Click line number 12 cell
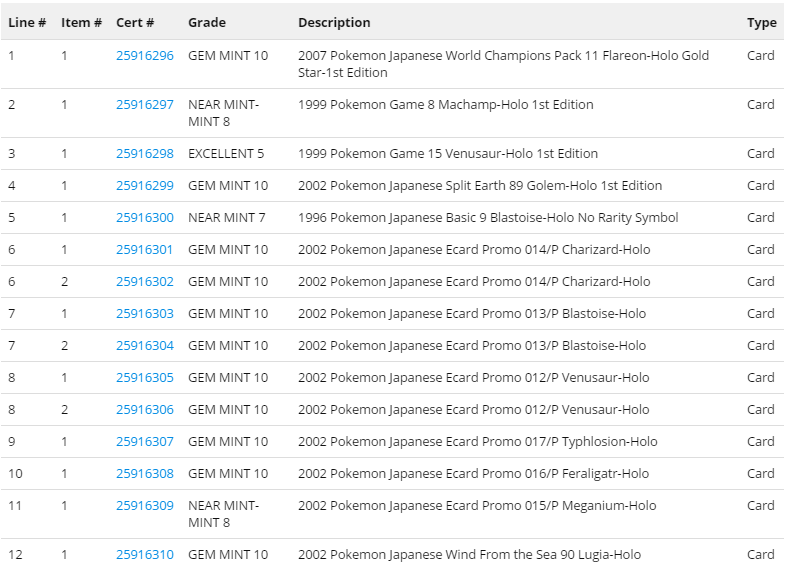The image size is (794, 579). (x=15, y=555)
